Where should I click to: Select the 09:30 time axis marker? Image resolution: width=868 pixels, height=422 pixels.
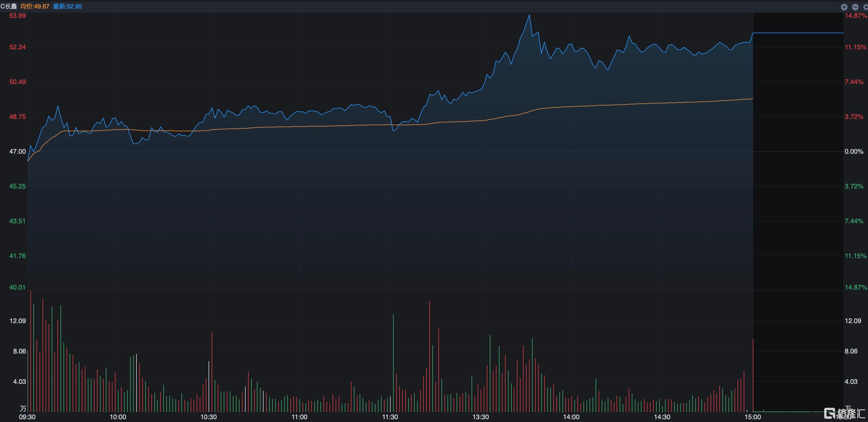click(27, 417)
